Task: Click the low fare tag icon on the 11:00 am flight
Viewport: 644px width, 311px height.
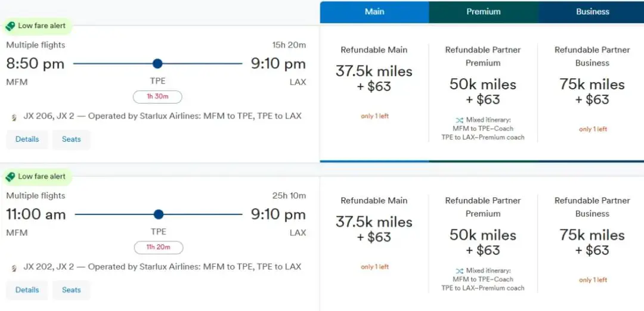Action: point(10,177)
